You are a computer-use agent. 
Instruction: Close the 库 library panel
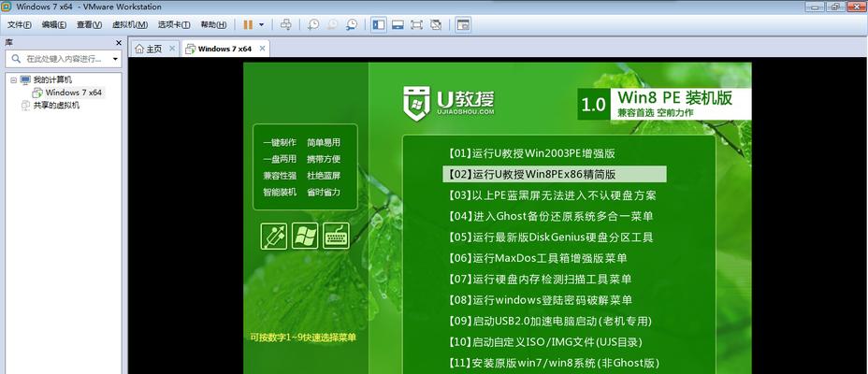click(119, 43)
